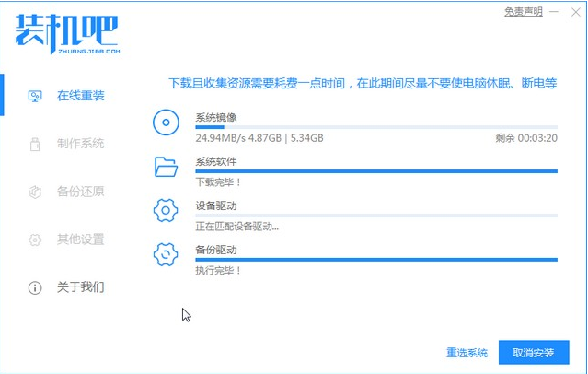
Task: Click the 备份还原 icon in sidebar
Action: coord(35,192)
